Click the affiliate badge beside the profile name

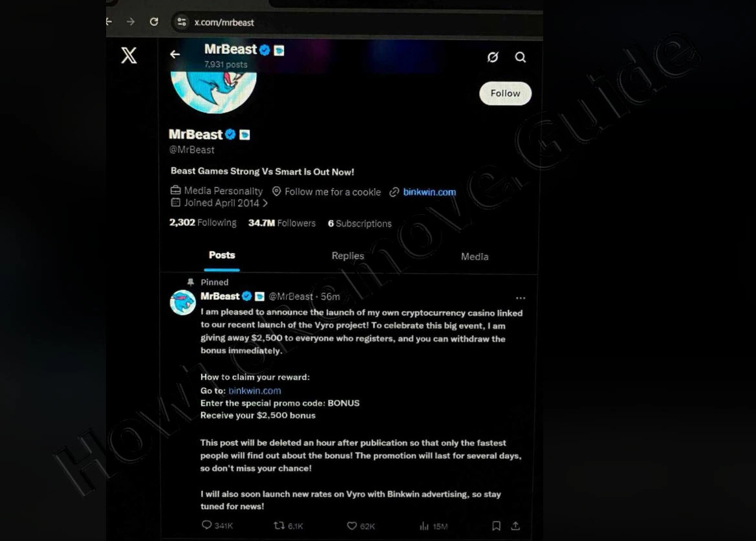click(244, 135)
